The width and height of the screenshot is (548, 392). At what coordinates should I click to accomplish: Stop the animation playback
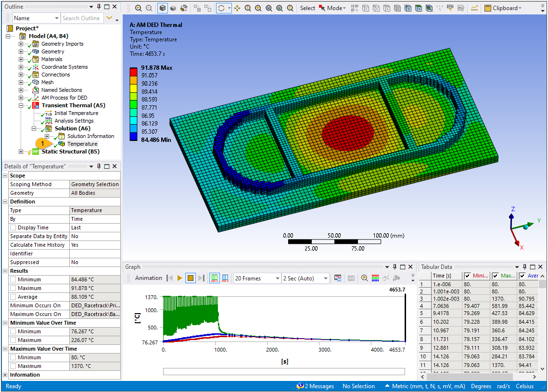point(191,278)
